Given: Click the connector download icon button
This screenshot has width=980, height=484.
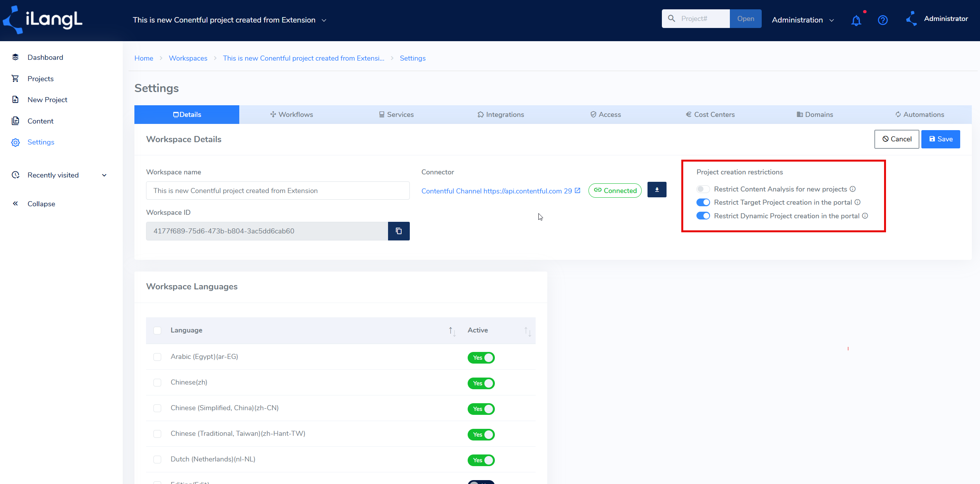Looking at the screenshot, I should [657, 190].
